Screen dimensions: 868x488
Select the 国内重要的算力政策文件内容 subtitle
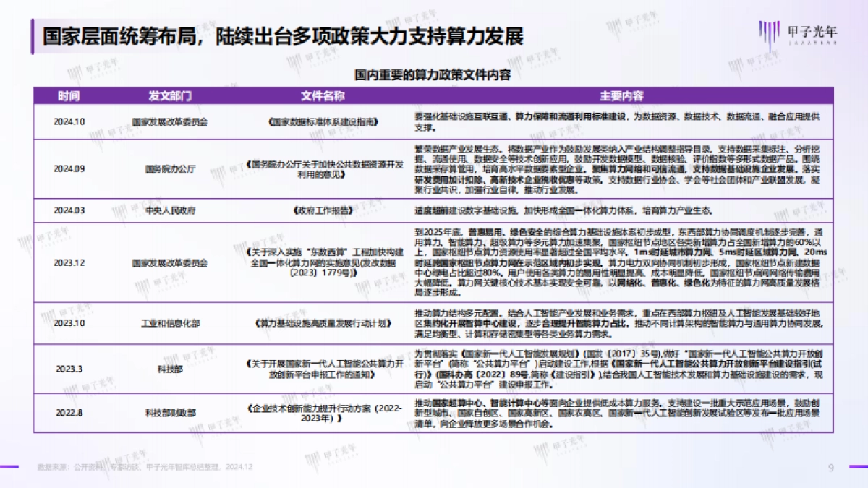point(434,73)
